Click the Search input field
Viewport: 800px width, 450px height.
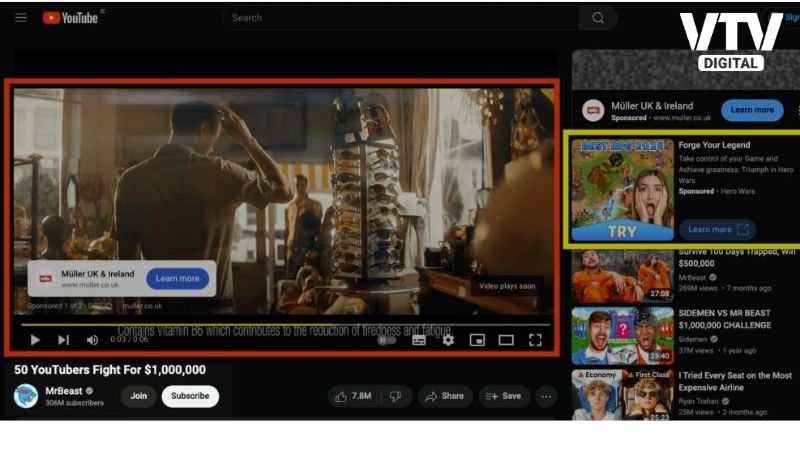(x=401, y=18)
